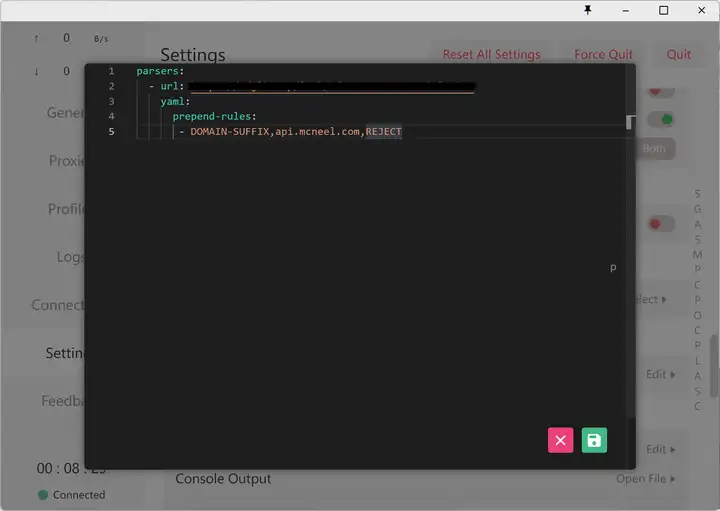The width and height of the screenshot is (720, 511).
Task: Toggle the red switch below Both option
Action: point(661,224)
